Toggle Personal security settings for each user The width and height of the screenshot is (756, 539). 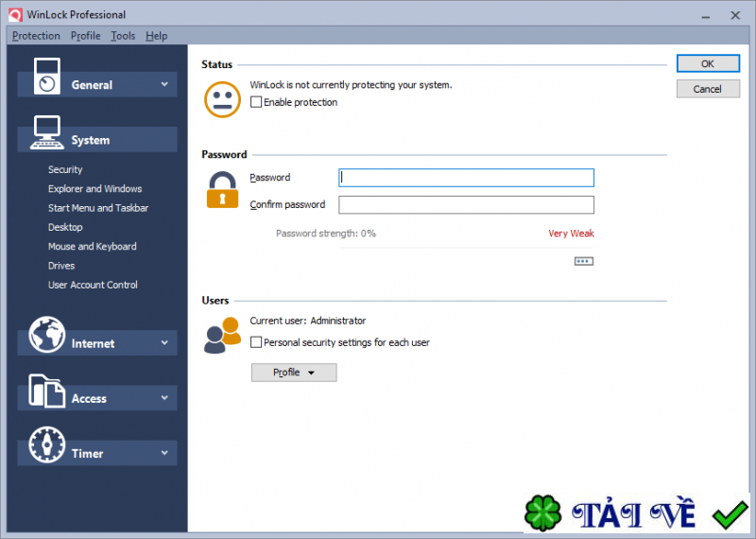click(x=256, y=342)
